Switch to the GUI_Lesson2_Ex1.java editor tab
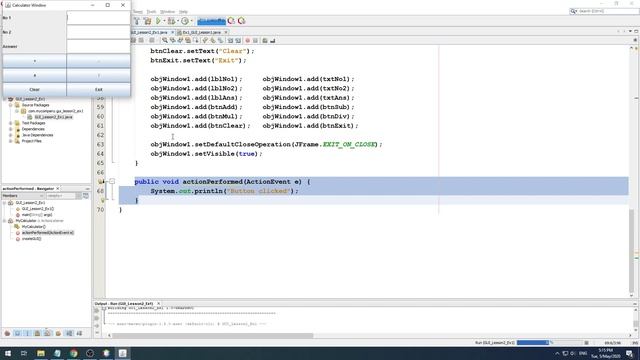 point(151,32)
